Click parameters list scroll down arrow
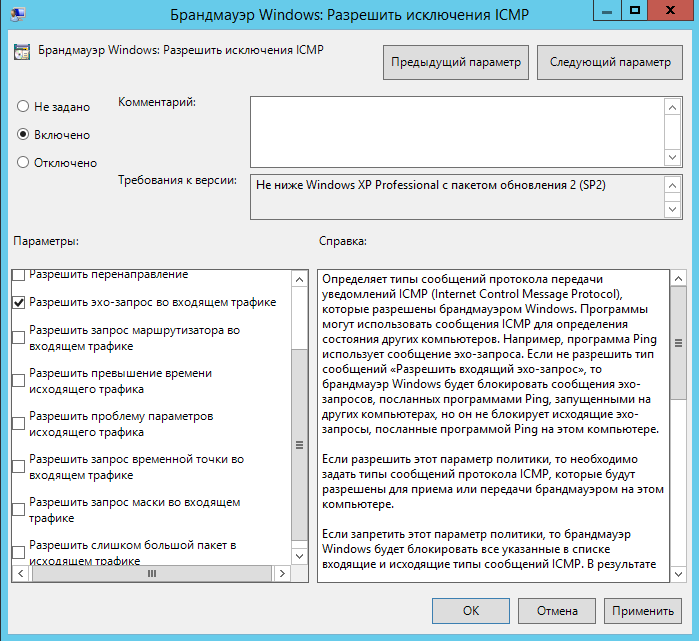This screenshot has width=699, height=641. click(300, 556)
